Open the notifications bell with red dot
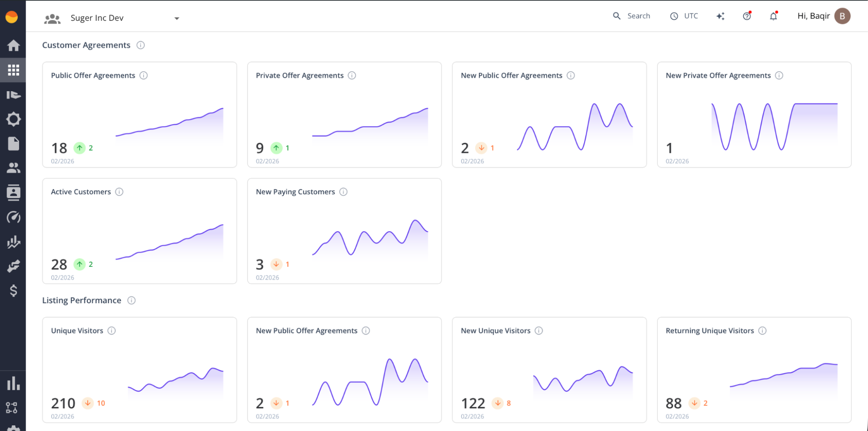Viewport: 868px width, 431px height. [773, 16]
